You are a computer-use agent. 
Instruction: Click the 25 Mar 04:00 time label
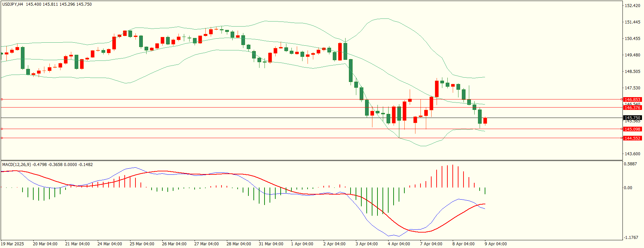pyautogui.click(x=142, y=244)
